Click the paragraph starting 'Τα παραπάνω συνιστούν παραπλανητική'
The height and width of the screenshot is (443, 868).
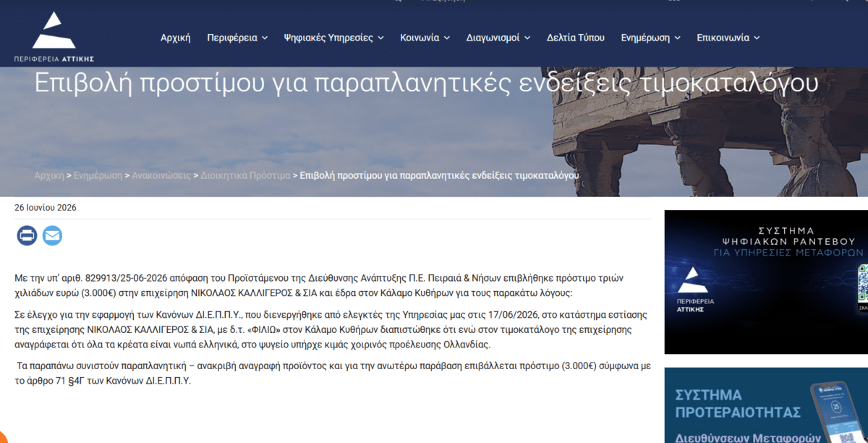[332, 373]
